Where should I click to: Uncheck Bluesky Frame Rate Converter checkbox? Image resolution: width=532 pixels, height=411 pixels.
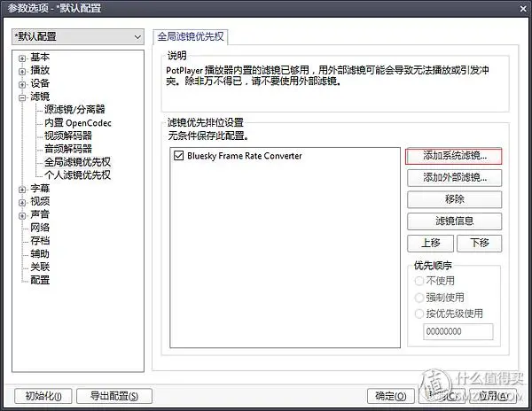coord(178,156)
